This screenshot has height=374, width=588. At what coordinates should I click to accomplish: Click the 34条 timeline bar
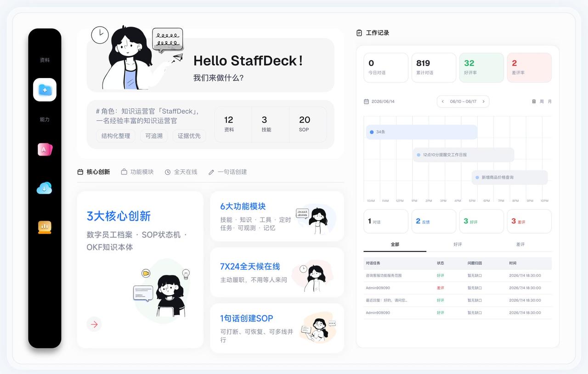pyautogui.click(x=421, y=132)
